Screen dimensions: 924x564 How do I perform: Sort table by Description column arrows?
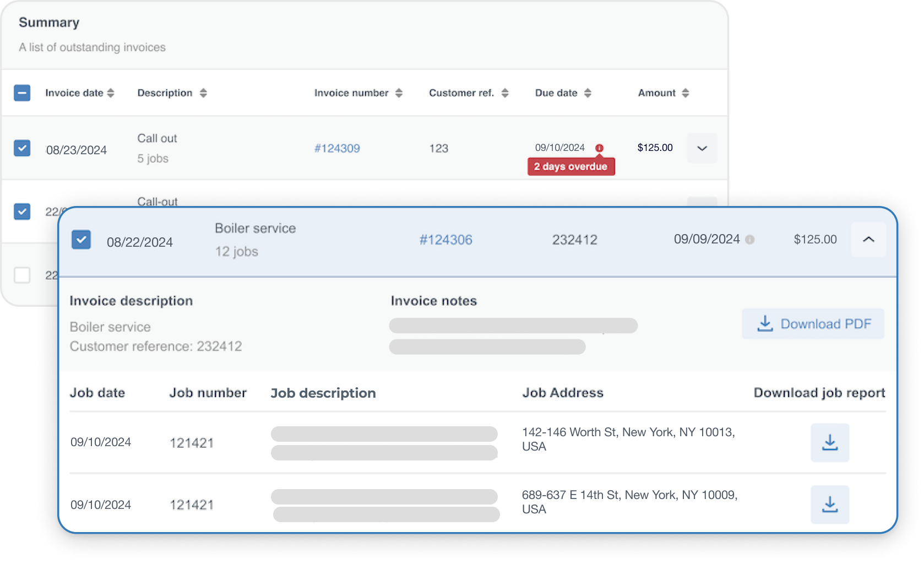(203, 93)
